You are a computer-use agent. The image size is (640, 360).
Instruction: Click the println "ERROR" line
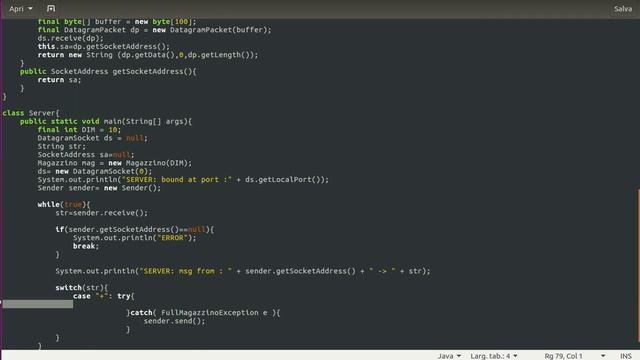click(x=135, y=238)
